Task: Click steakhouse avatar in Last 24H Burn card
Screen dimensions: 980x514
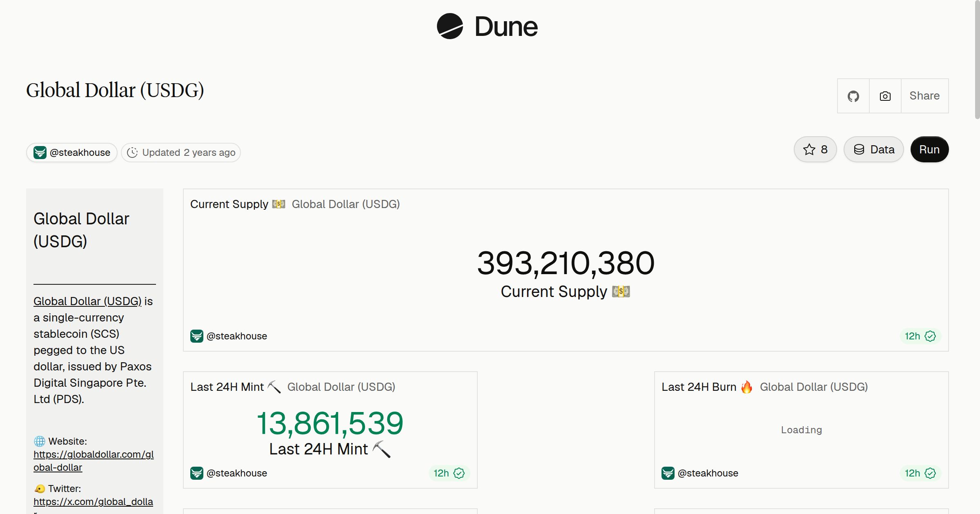Action: tap(668, 473)
